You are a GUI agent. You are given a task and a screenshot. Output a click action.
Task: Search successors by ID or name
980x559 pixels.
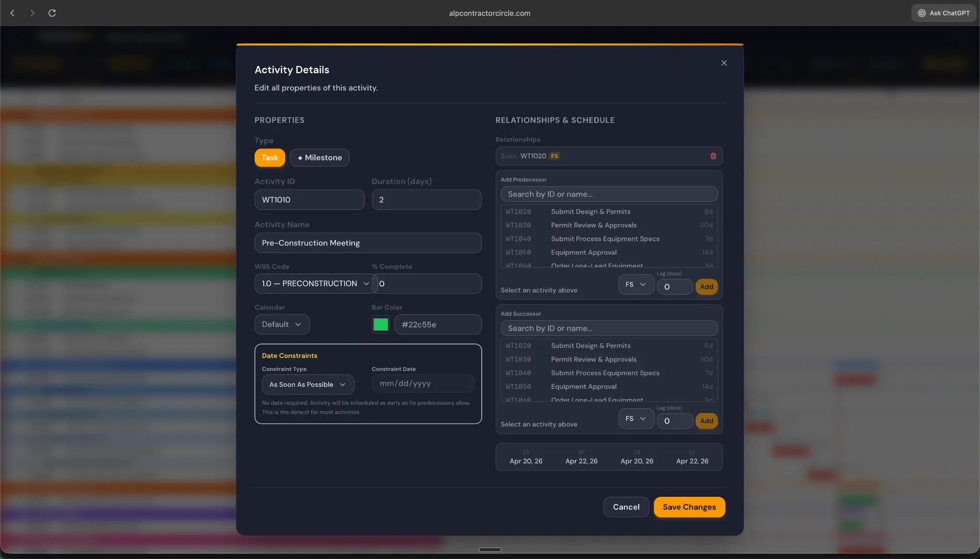(609, 328)
